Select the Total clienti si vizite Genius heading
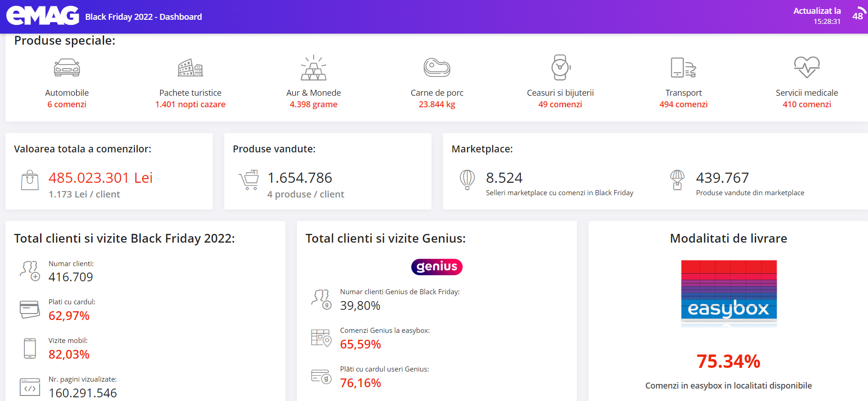868x401 pixels. (385, 238)
